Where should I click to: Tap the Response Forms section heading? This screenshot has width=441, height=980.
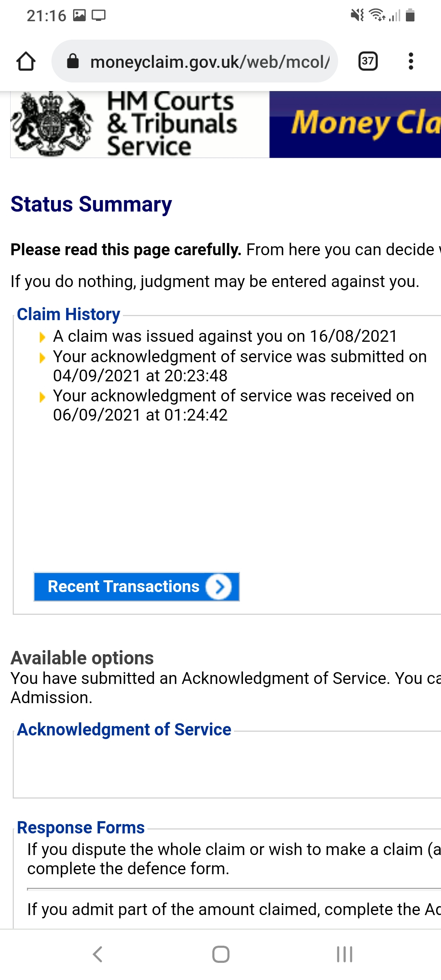(81, 828)
